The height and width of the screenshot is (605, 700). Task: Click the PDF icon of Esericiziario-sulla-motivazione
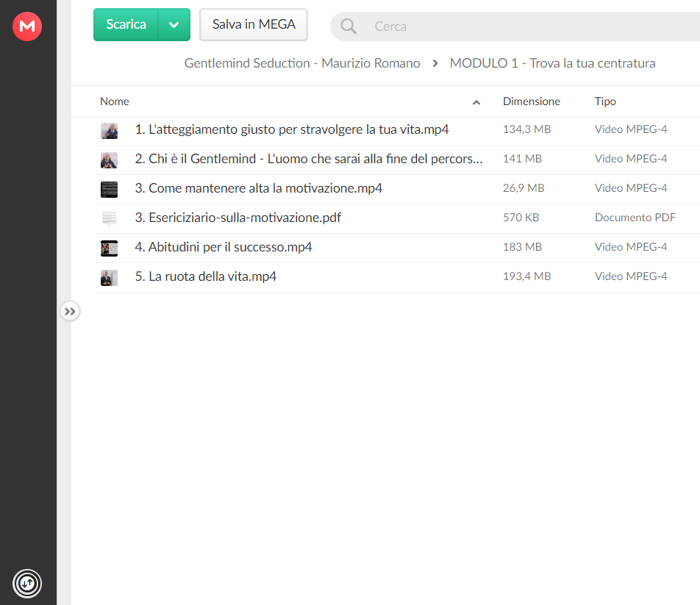coord(110,218)
